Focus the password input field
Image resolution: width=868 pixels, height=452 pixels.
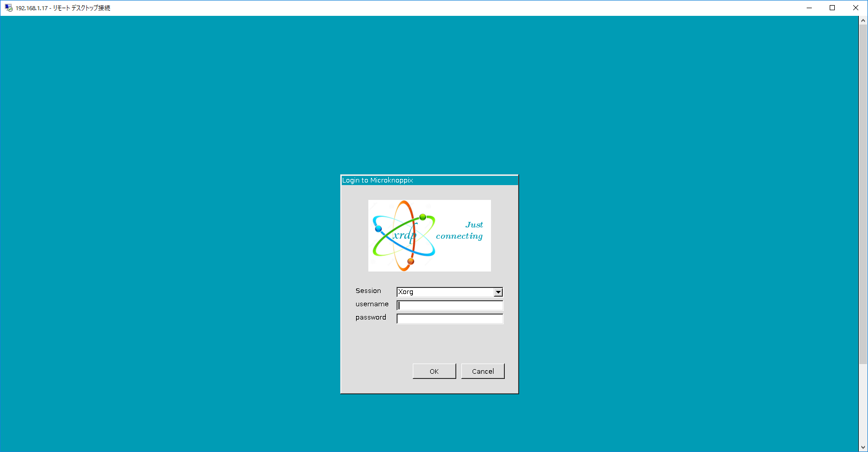coord(450,319)
